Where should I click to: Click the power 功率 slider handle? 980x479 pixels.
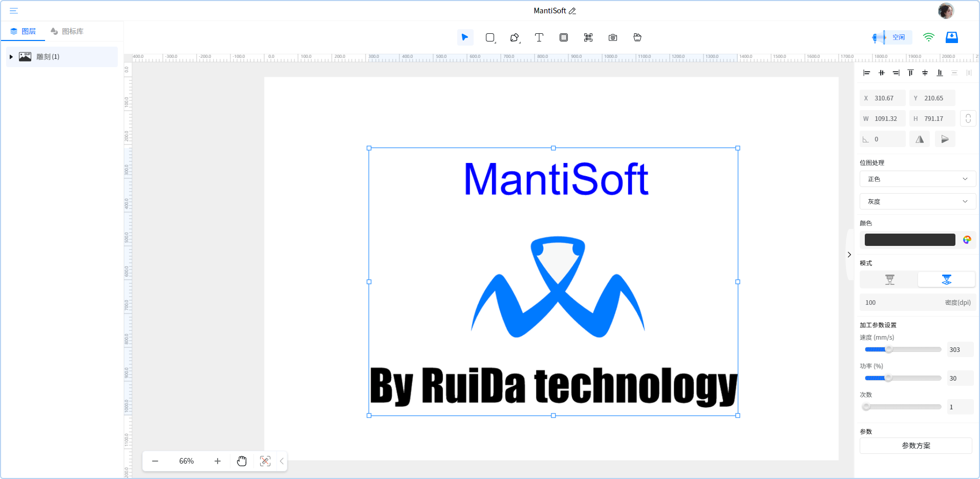pos(888,378)
